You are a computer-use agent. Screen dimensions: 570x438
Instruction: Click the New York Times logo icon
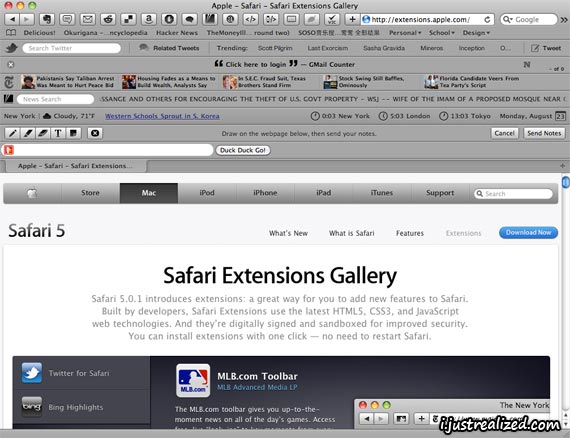9,82
